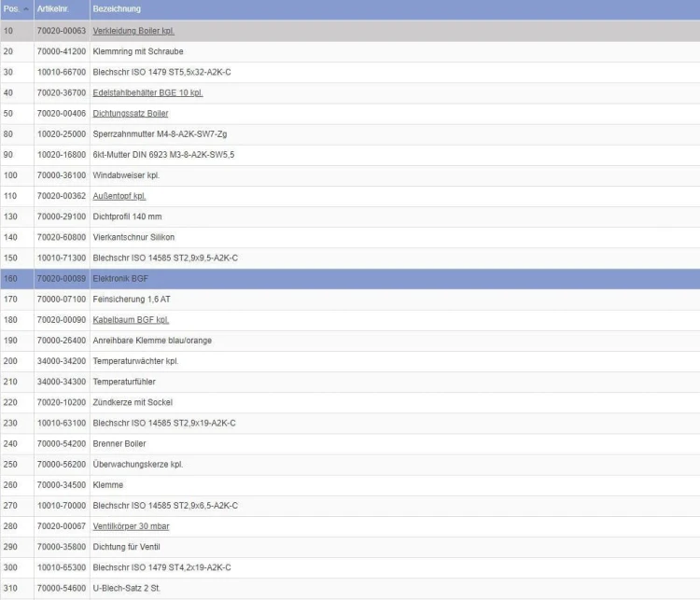Click article number 10020-25000
The height and width of the screenshot is (600, 700).
click(62, 134)
